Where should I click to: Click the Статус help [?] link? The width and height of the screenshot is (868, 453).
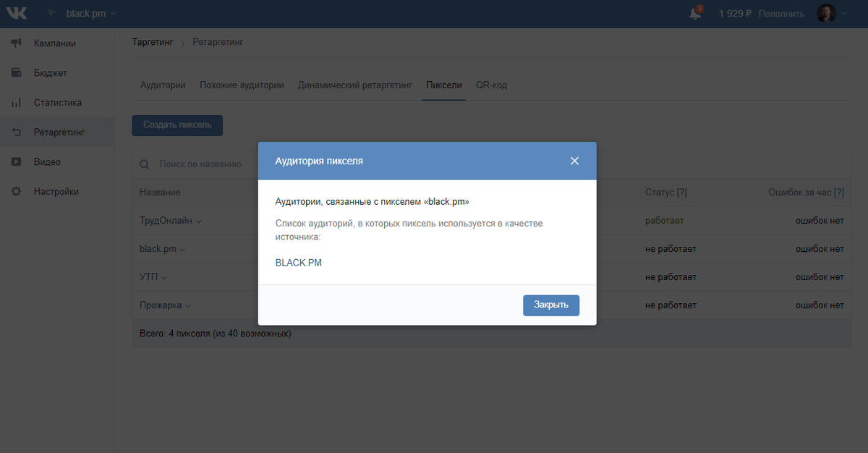point(681,192)
